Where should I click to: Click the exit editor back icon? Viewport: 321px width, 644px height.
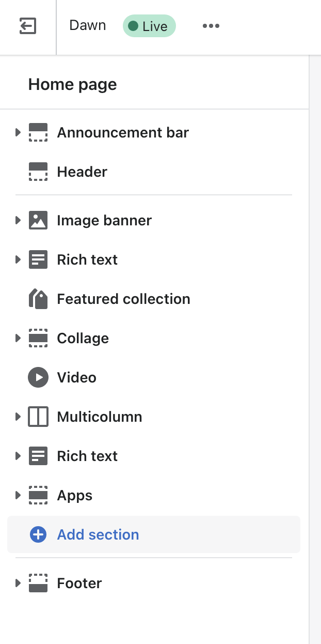[x=27, y=26]
